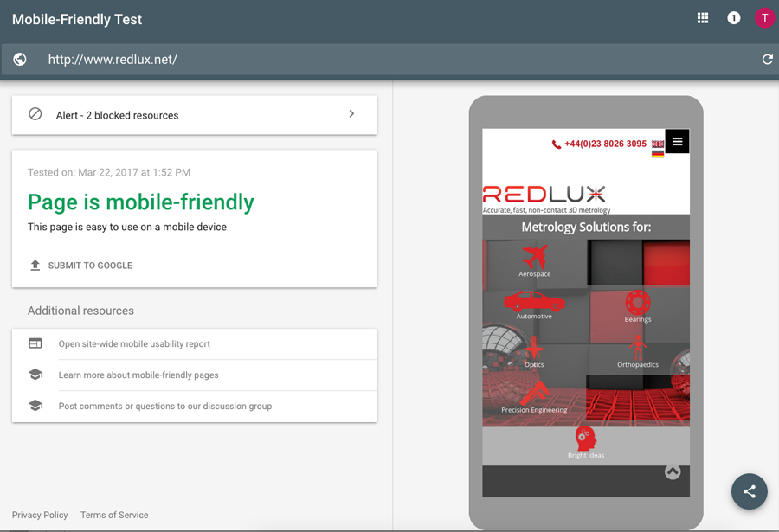Click graduation cap icon beside Learn more
The height and width of the screenshot is (532, 779).
coord(35,375)
